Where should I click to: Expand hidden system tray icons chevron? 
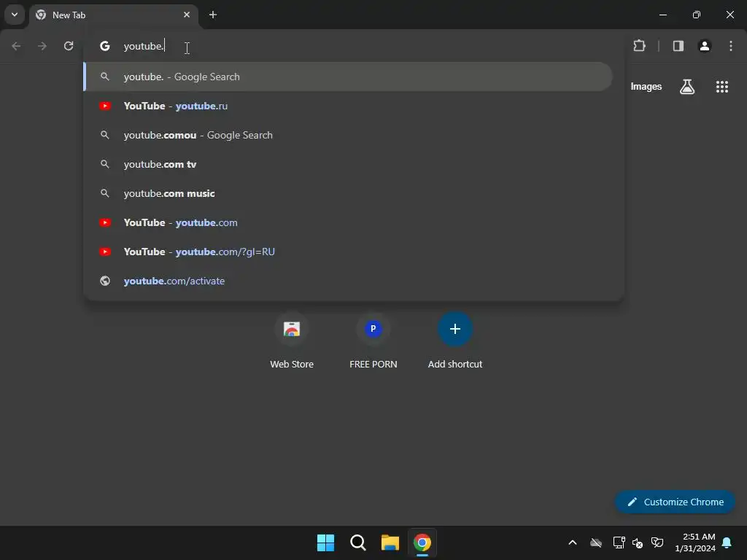(573, 542)
